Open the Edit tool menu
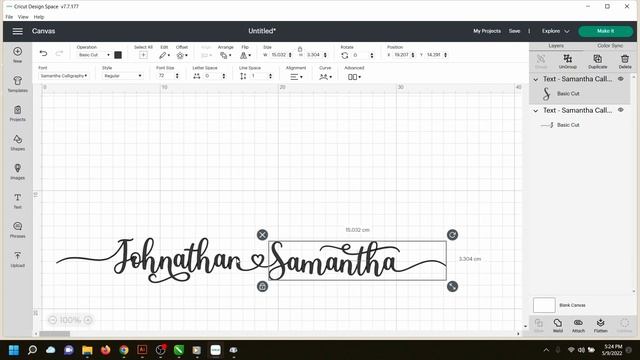The height and width of the screenshot is (360, 640). (x=164, y=55)
